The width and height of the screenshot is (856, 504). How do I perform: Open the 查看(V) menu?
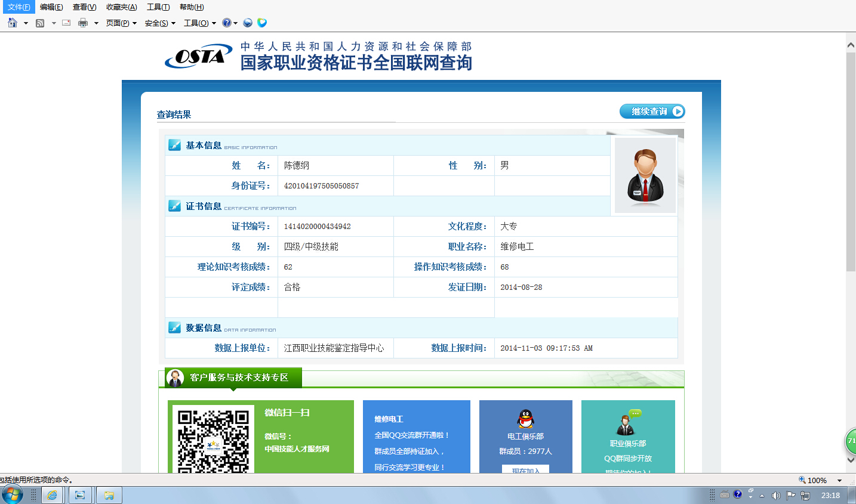[x=84, y=7]
